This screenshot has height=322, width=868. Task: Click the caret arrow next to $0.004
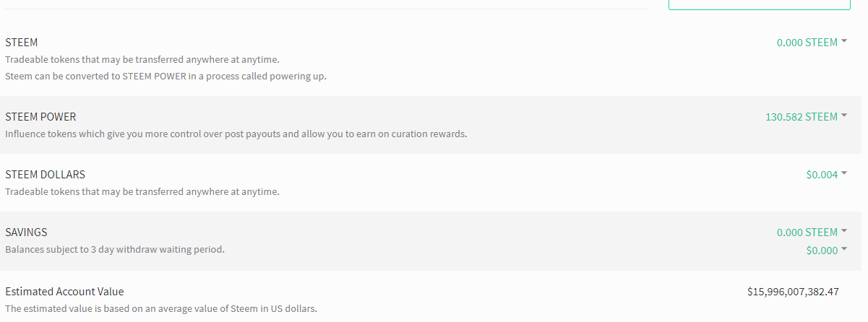click(x=844, y=173)
